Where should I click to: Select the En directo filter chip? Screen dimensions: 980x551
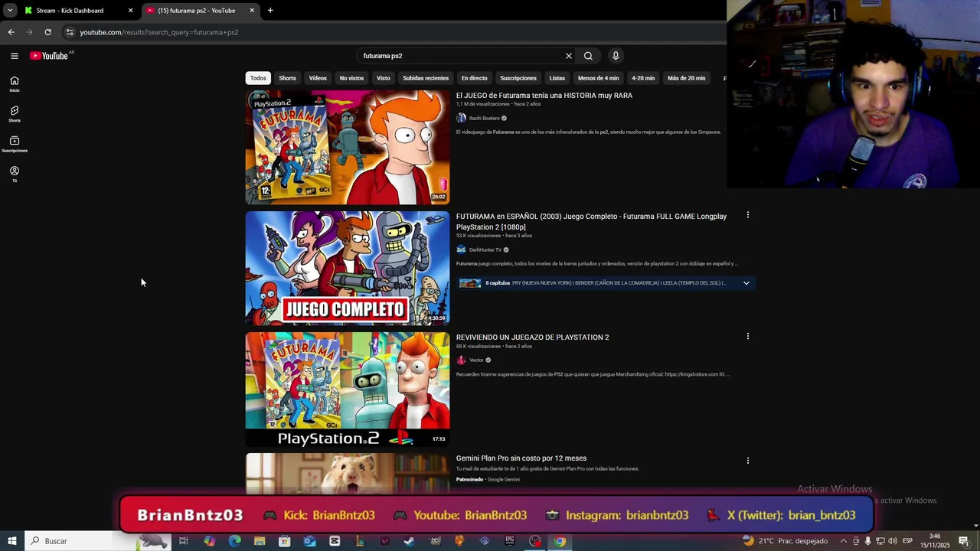coord(474,78)
